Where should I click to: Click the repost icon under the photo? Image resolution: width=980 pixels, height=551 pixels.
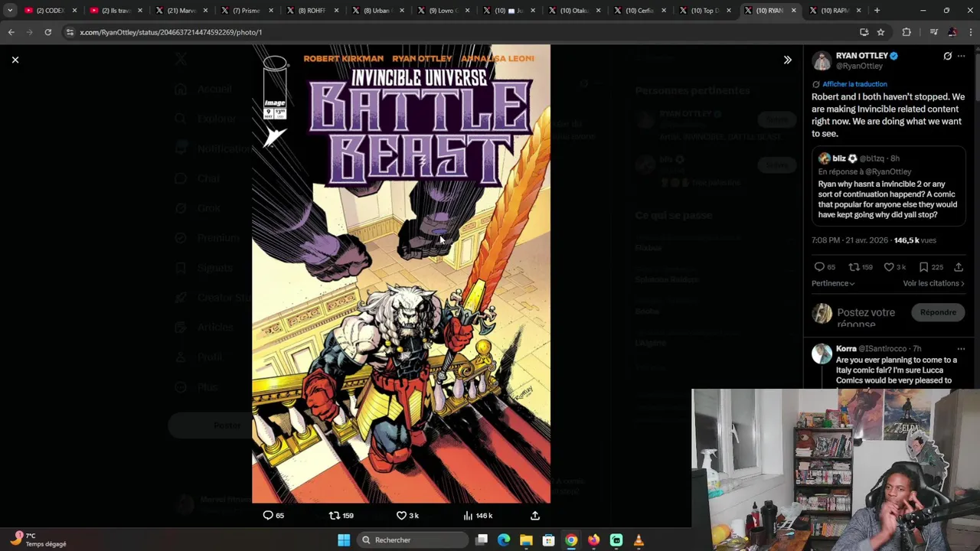[334, 516]
